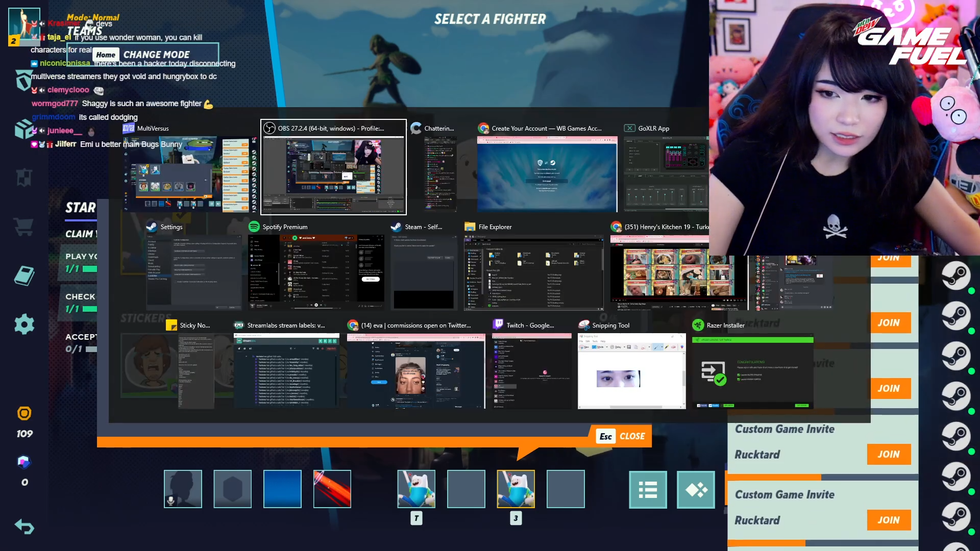Image resolution: width=980 pixels, height=551 pixels.
Task: Click the Change Mode button
Action: pos(156,55)
